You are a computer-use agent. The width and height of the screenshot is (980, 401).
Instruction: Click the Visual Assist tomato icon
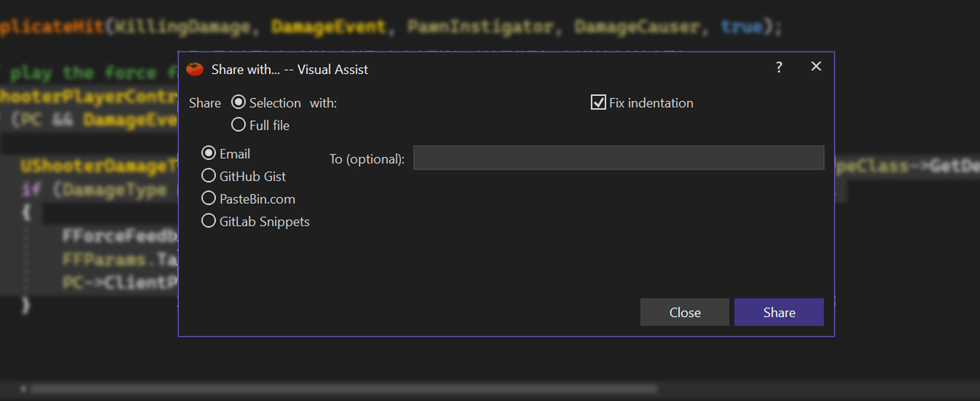click(195, 69)
